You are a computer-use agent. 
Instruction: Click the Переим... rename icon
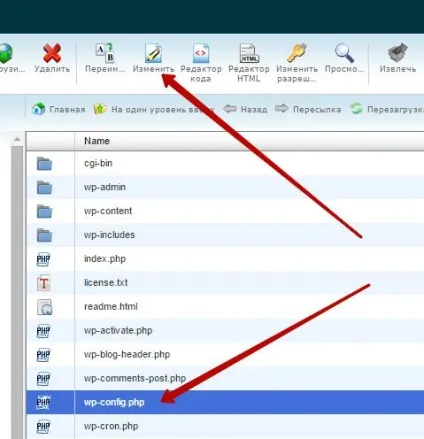pos(105,53)
